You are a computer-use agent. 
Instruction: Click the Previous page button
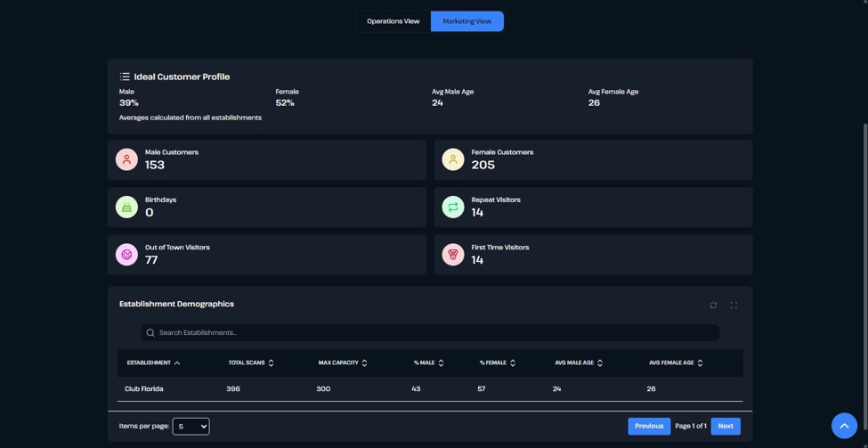point(649,427)
